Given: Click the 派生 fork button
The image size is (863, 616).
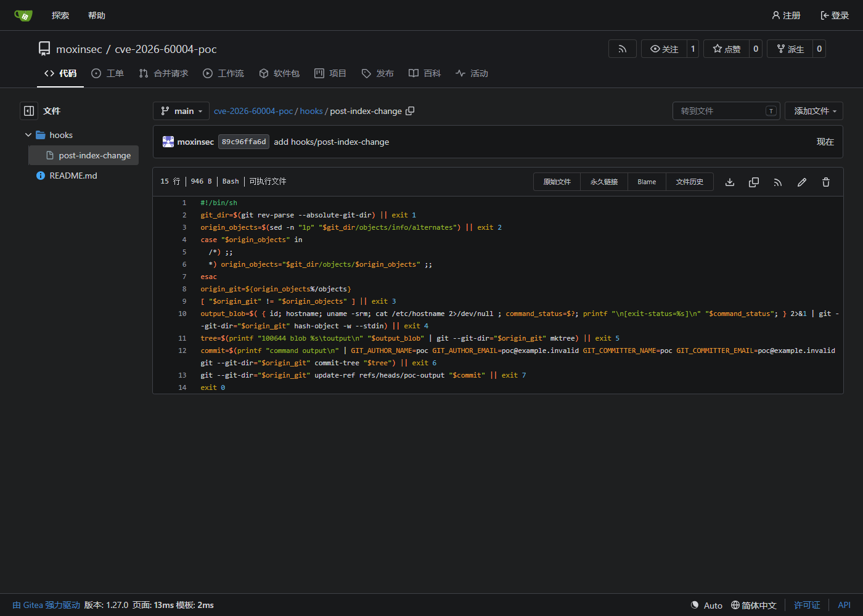Looking at the screenshot, I should 790,49.
